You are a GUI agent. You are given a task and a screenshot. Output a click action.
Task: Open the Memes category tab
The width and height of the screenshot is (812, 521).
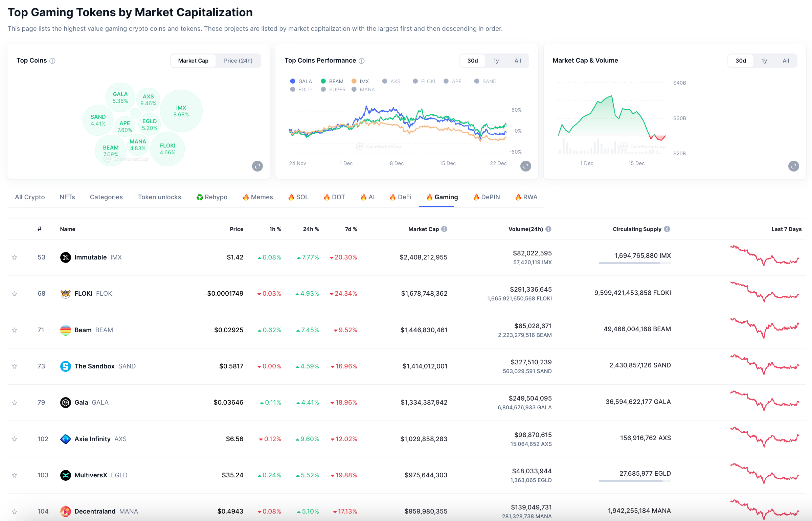click(258, 197)
